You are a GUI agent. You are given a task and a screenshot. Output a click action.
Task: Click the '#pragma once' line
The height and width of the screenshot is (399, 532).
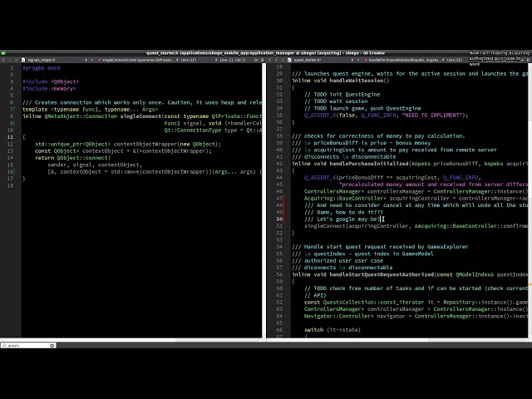click(41, 68)
